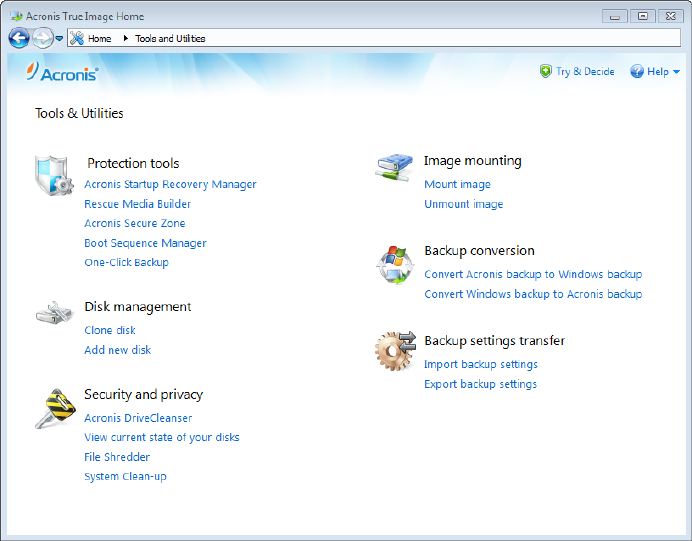The image size is (692, 541).
Task: Click the Backup settings transfer gear icon
Action: [395, 351]
